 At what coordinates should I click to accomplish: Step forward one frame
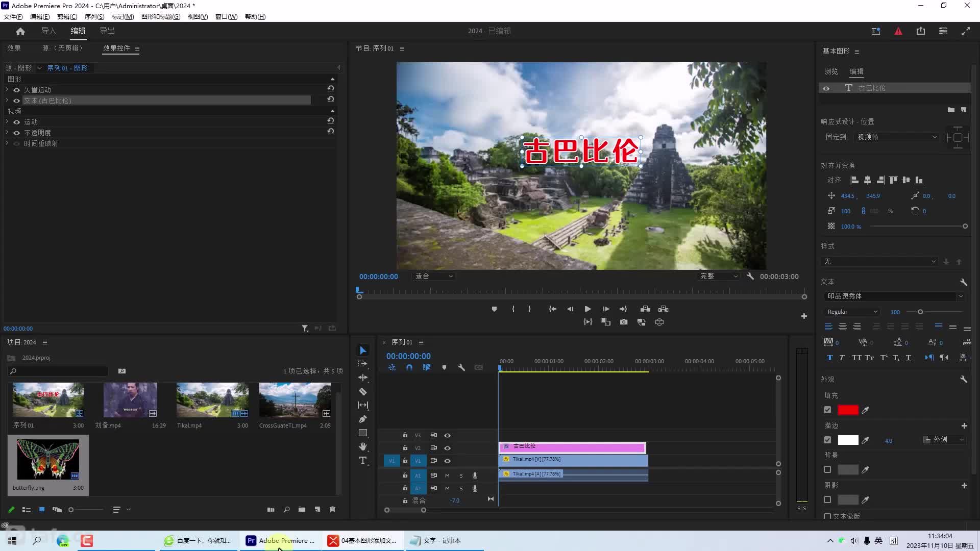(606, 309)
